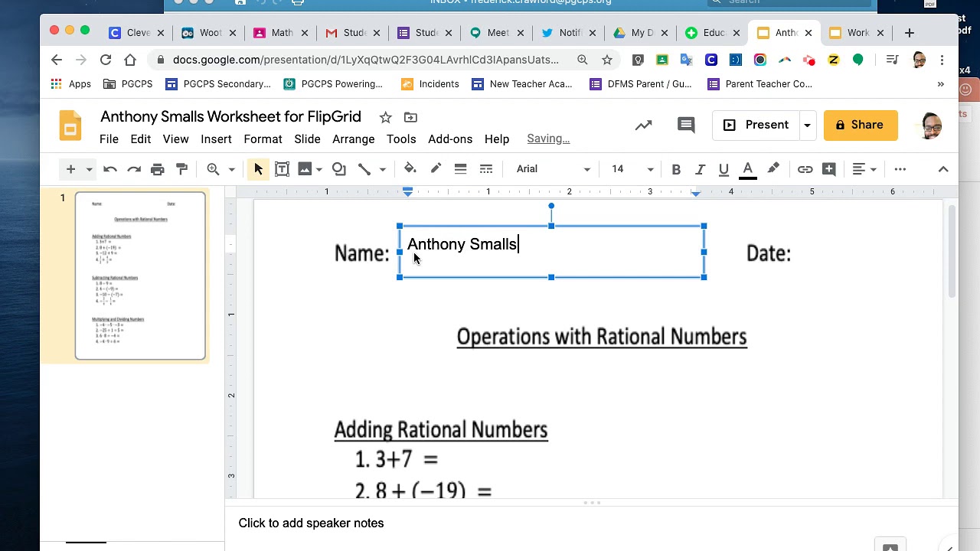Image resolution: width=980 pixels, height=551 pixels.
Task: Click the browser back arrow
Action: (x=57, y=60)
